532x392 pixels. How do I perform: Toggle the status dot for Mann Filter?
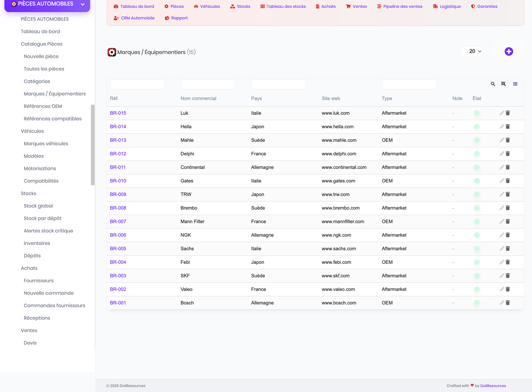(477, 222)
